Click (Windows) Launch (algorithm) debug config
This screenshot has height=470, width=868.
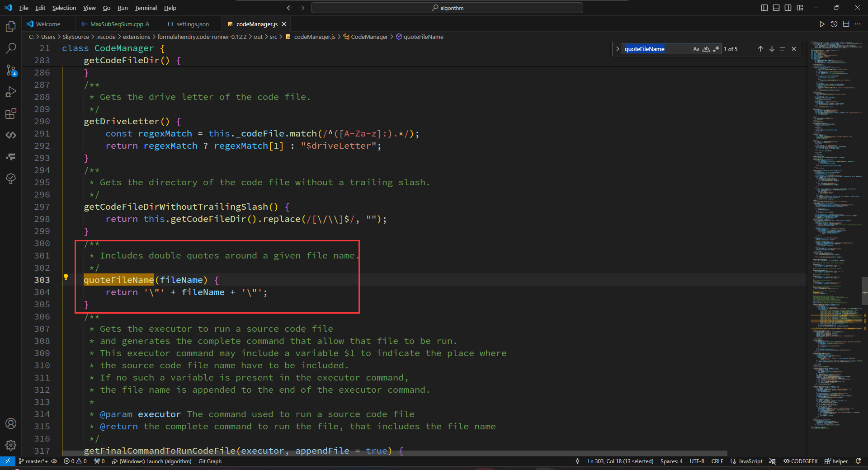pos(151,461)
